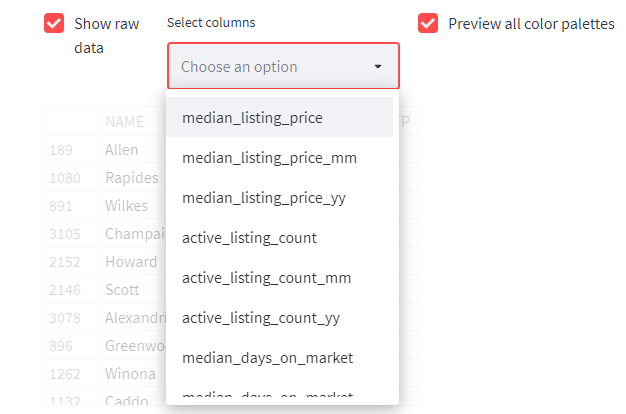Toggle Preview all color palettes checkbox
Viewport: 626px width, 414px height.
click(x=428, y=23)
